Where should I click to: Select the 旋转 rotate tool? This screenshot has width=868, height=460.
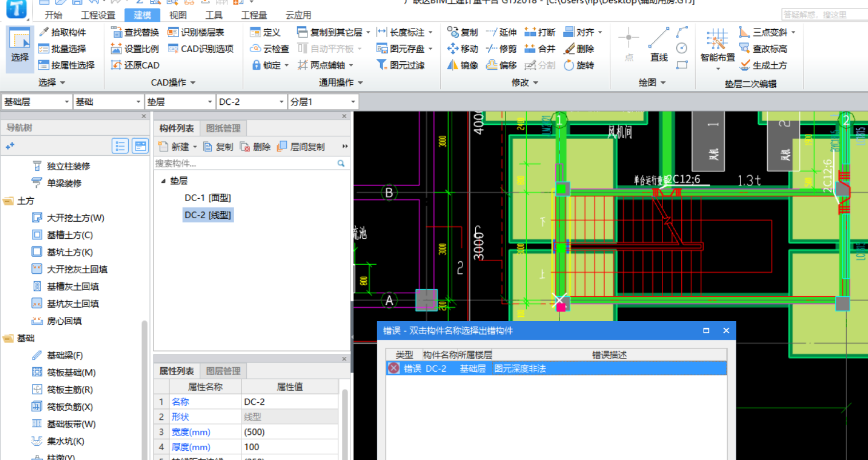point(579,65)
